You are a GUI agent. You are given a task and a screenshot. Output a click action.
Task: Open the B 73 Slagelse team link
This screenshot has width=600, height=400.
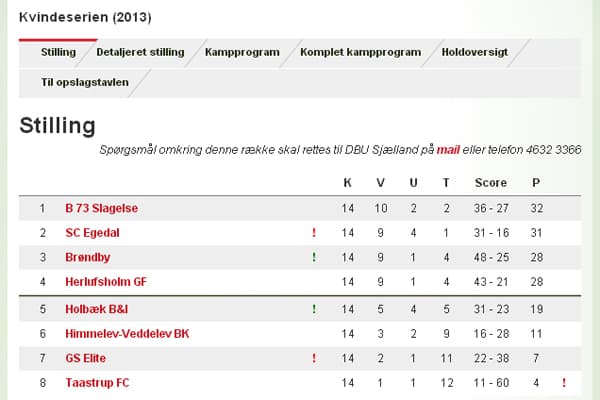click(x=102, y=208)
